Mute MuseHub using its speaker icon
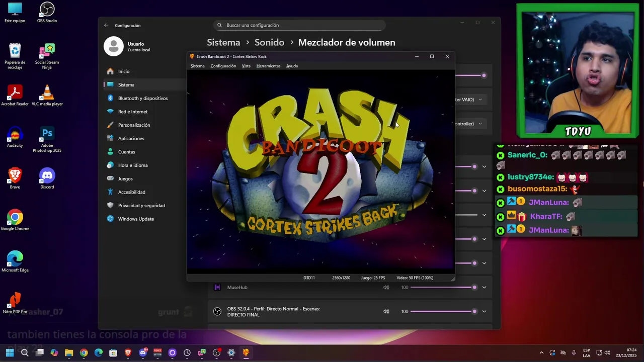Viewport: 644px width, 362px height. pyautogui.click(x=386, y=287)
